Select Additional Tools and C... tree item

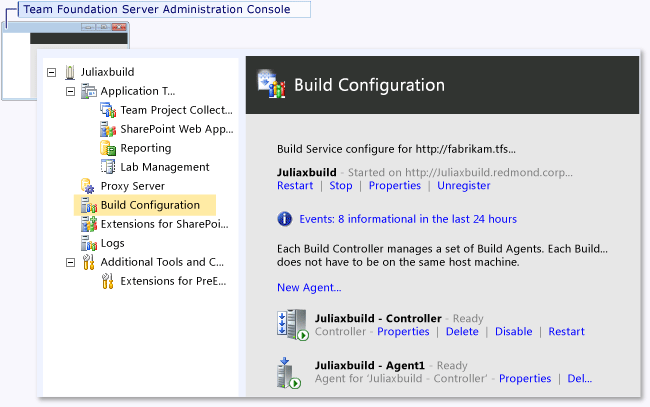coord(162,262)
